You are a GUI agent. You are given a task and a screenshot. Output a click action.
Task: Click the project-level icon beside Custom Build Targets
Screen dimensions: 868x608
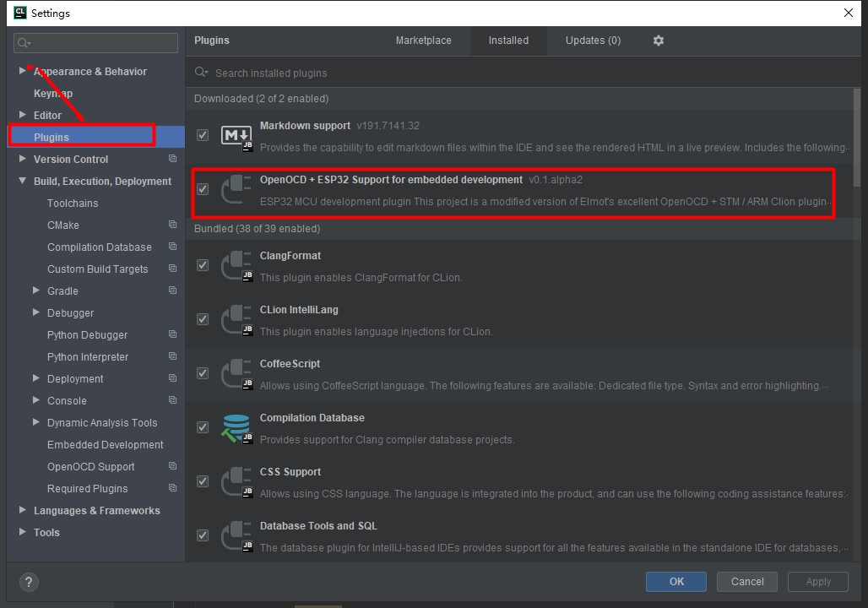[173, 269]
